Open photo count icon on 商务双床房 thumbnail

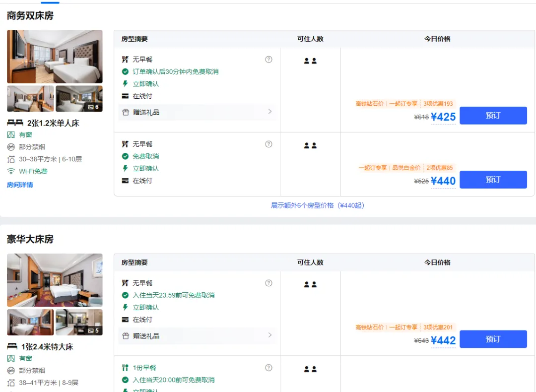pyautogui.click(x=93, y=107)
